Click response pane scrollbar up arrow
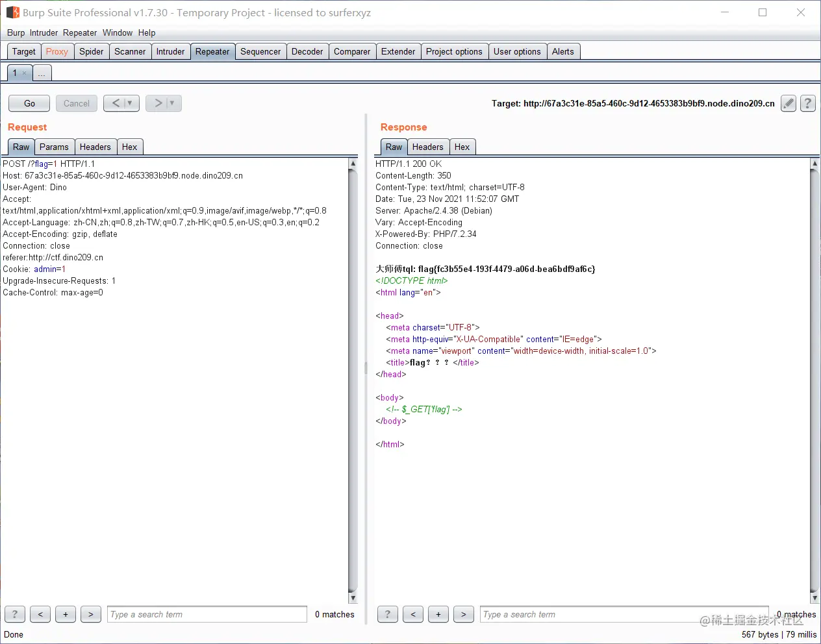 coord(815,164)
